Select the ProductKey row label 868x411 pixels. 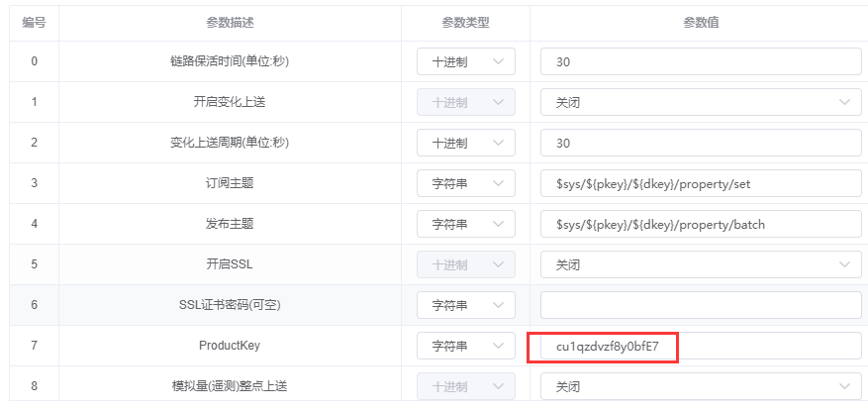229,347
